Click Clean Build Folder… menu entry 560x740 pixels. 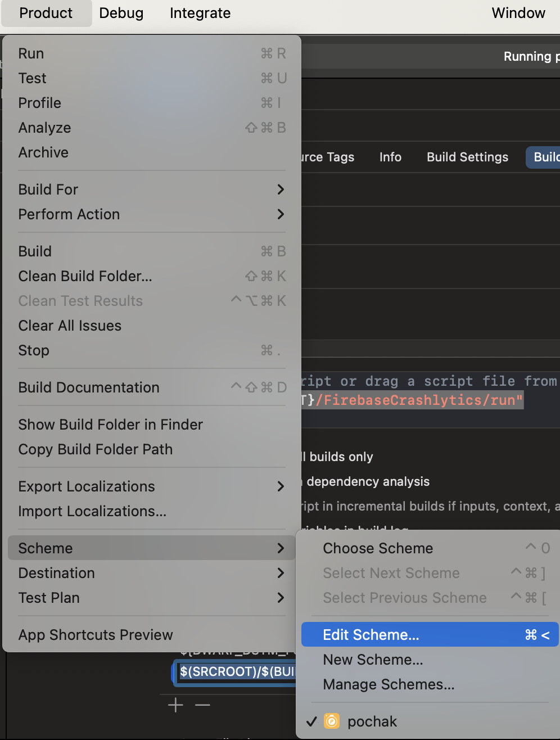tap(85, 276)
